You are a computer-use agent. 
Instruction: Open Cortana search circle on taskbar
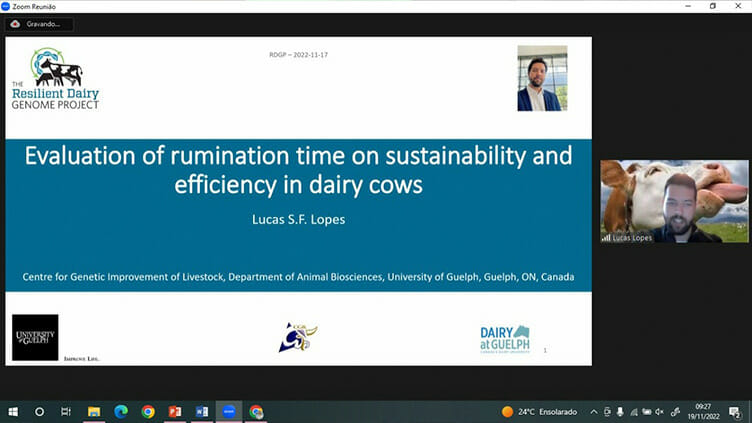click(x=40, y=411)
